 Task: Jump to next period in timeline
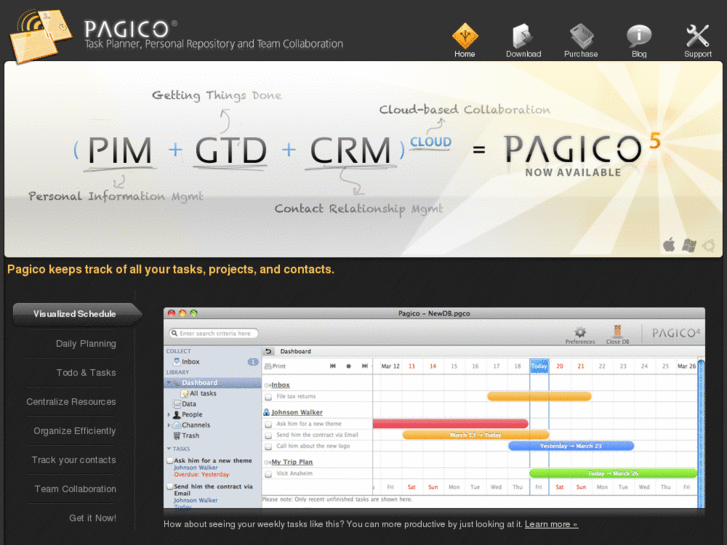pos(365,366)
